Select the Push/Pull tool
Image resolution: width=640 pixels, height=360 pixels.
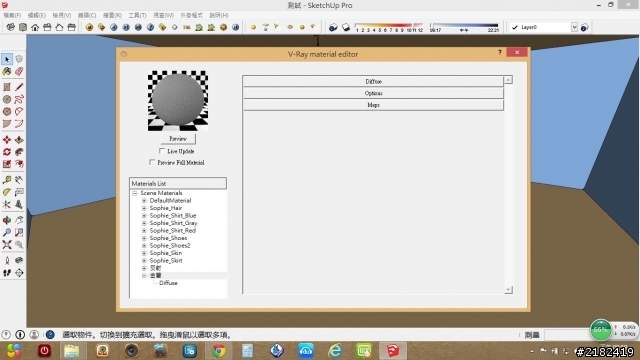pos(19,140)
